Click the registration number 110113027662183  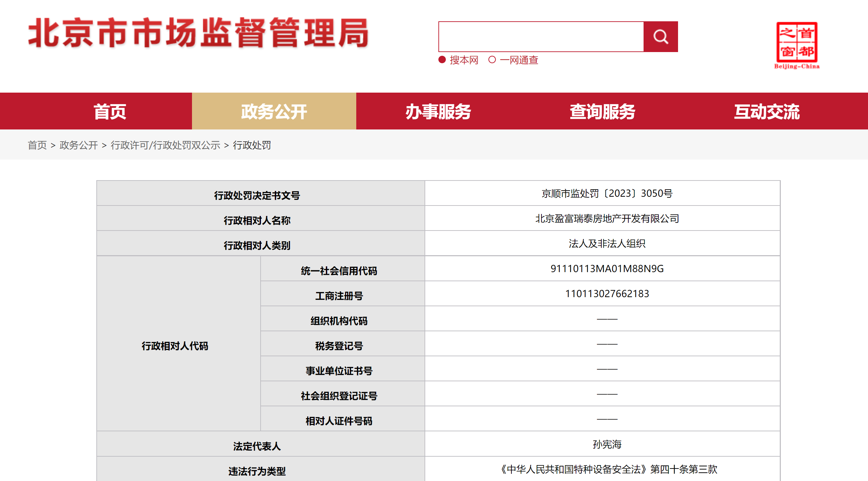coord(607,293)
